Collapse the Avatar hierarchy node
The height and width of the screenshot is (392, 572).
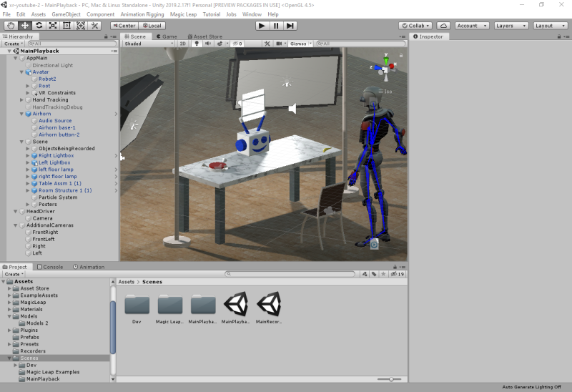pos(21,72)
